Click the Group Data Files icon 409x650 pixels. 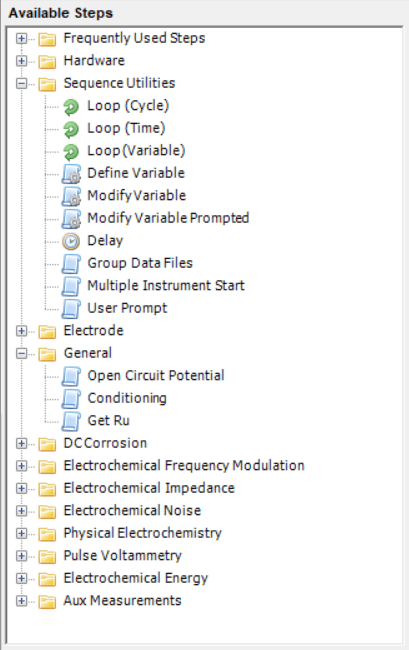71,264
